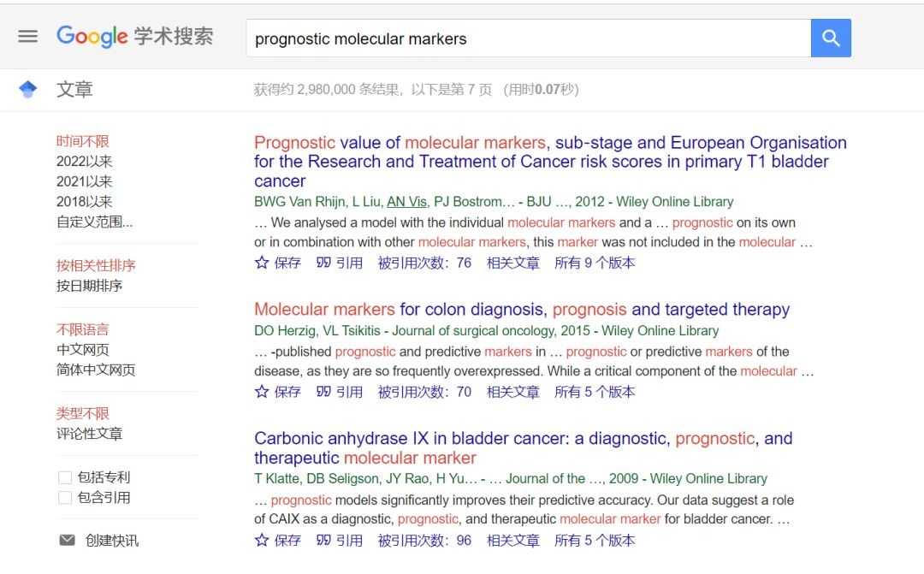The height and width of the screenshot is (574, 924).
Task: Filter results to 2022以来
Action: pyautogui.click(x=84, y=161)
